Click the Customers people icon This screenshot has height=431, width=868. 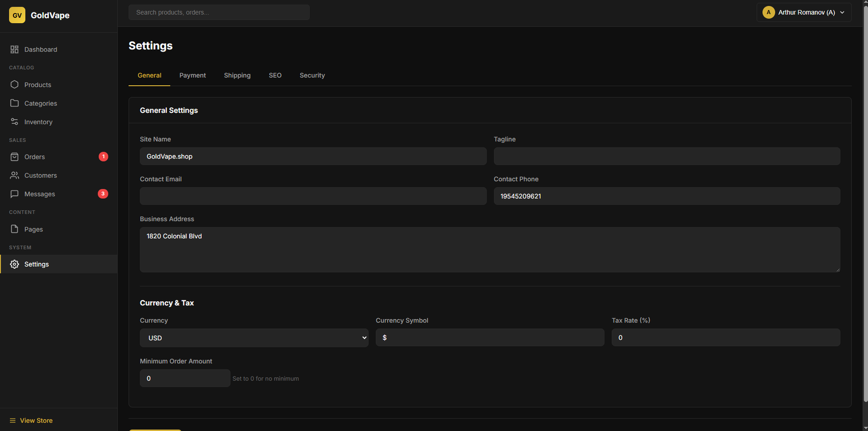pos(15,175)
